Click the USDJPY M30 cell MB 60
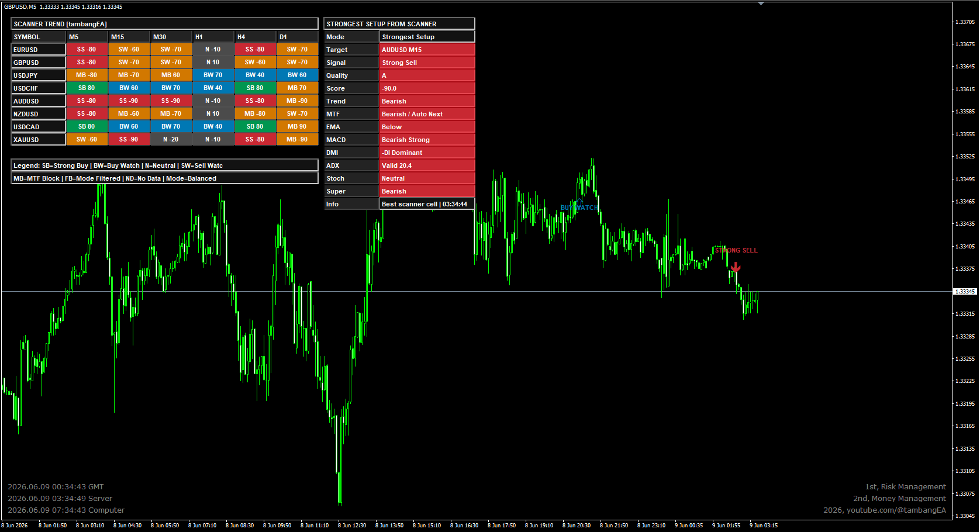Image resolution: width=980 pixels, height=532 pixels. (x=171, y=75)
